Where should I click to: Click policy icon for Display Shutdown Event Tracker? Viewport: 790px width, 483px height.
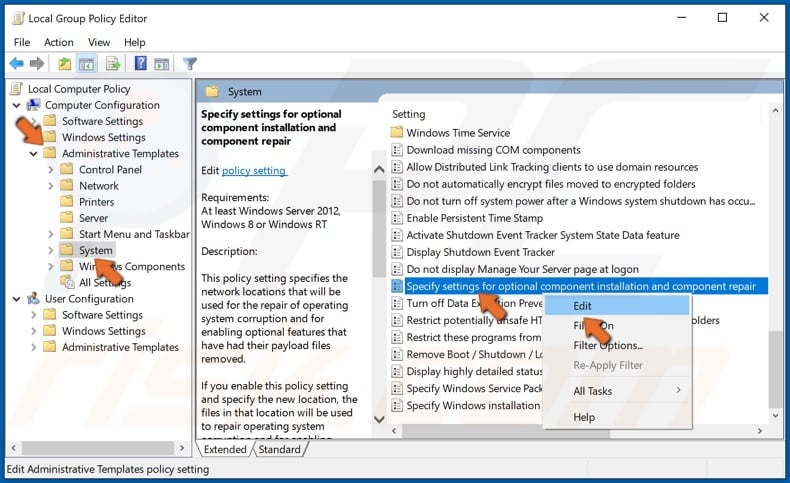397,252
